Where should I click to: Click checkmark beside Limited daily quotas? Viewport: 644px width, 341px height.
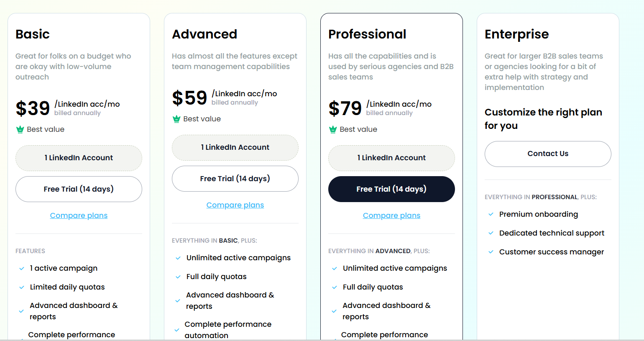click(x=22, y=287)
